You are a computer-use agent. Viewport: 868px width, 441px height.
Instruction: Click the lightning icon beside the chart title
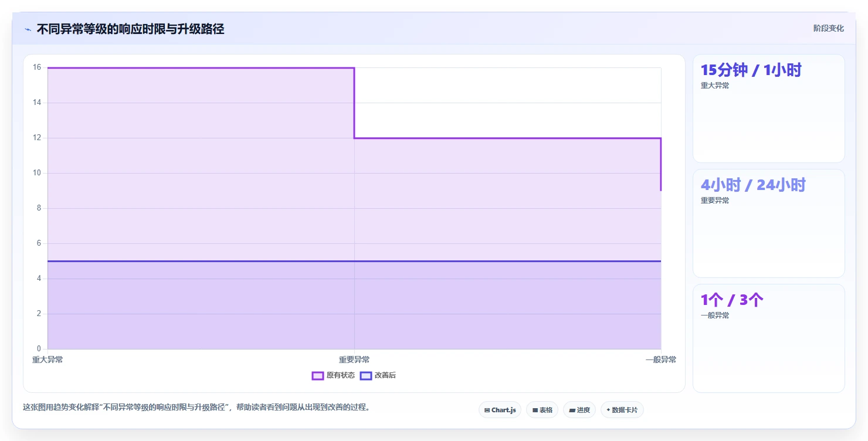tap(28, 29)
